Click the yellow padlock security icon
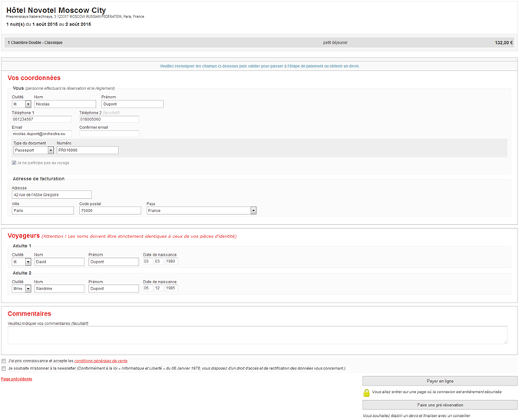 click(x=366, y=392)
